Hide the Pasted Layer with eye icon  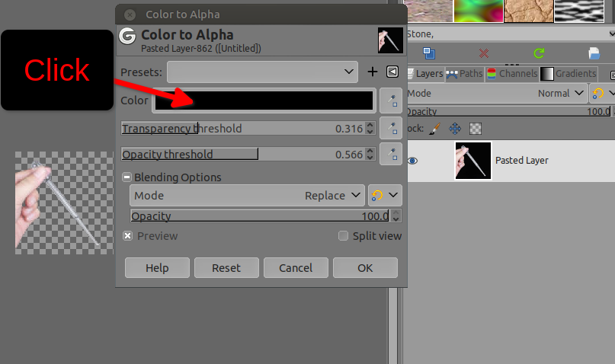tap(412, 161)
